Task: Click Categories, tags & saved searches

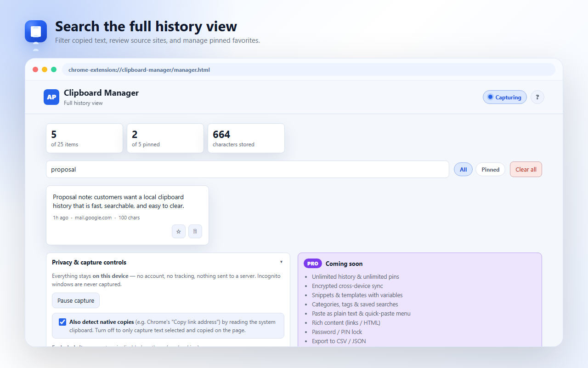Action: 355,304
